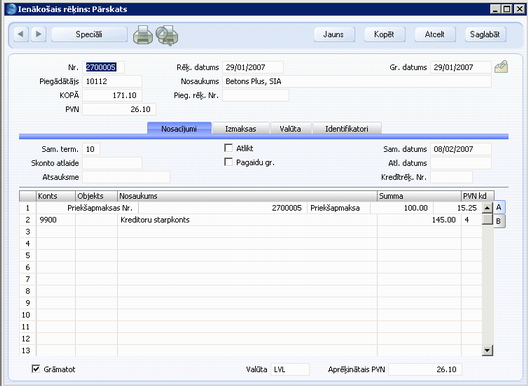Click attachment icon beside Gr. datums
The image size is (528, 386).
coord(501,67)
